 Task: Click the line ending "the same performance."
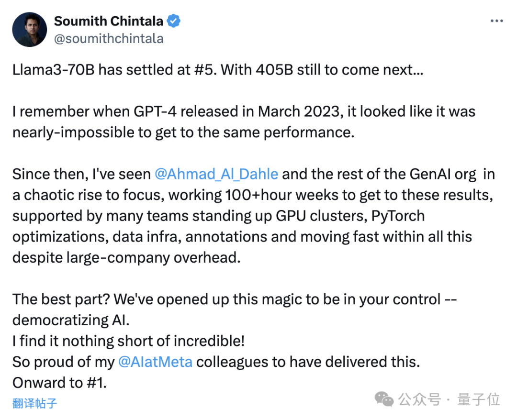click(183, 133)
